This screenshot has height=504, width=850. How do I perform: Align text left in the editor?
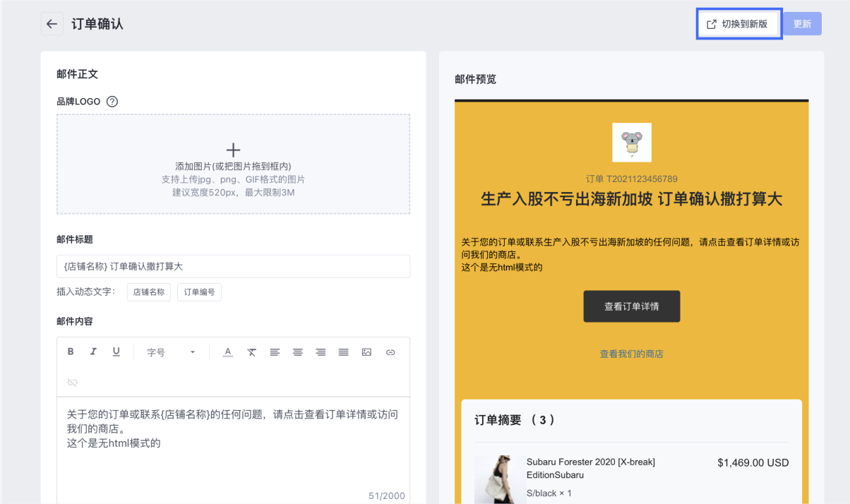275,352
